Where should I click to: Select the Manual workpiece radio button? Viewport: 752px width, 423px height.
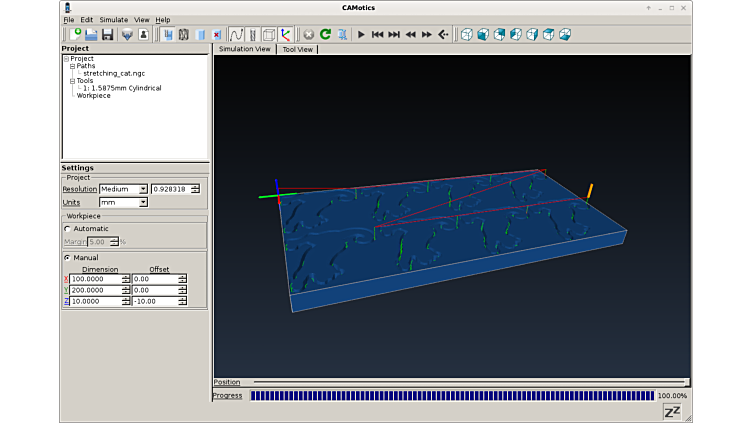point(68,257)
